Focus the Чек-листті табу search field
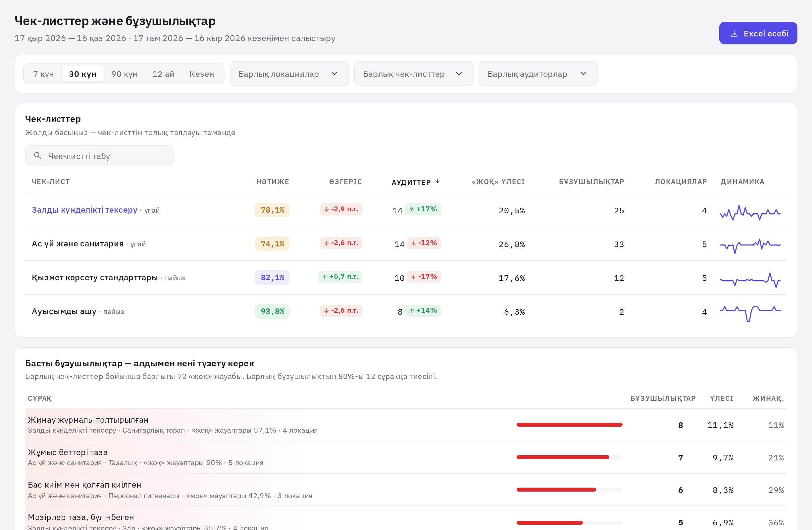Image resolution: width=812 pixels, height=530 pixels. 99,156
